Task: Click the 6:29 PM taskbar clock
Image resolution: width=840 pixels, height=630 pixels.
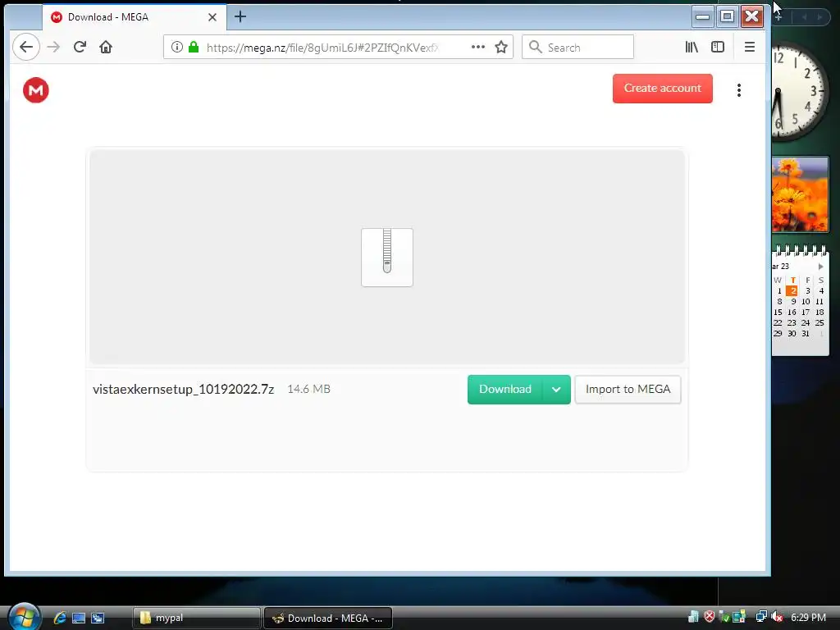Action: pyautogui.click(x=808, y=618)
